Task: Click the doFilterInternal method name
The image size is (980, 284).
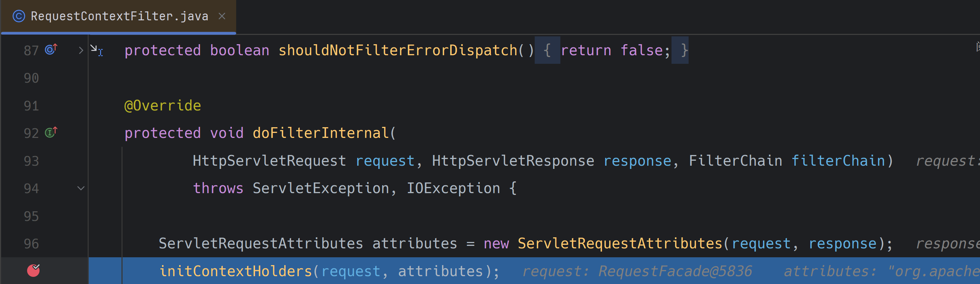Action: 320,133
